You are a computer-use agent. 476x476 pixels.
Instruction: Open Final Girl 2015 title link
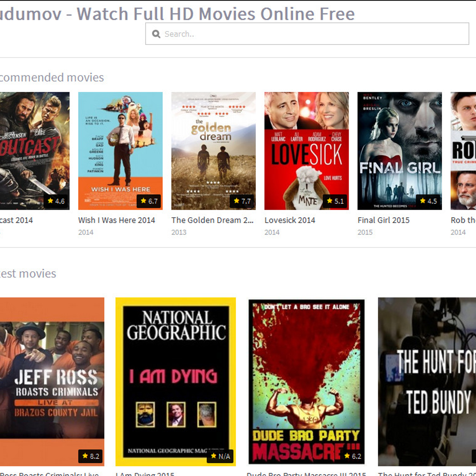(383, 220)
